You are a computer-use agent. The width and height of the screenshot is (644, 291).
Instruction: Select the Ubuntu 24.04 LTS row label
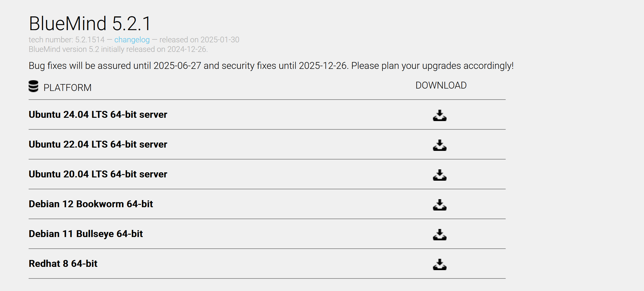[98, 114]
